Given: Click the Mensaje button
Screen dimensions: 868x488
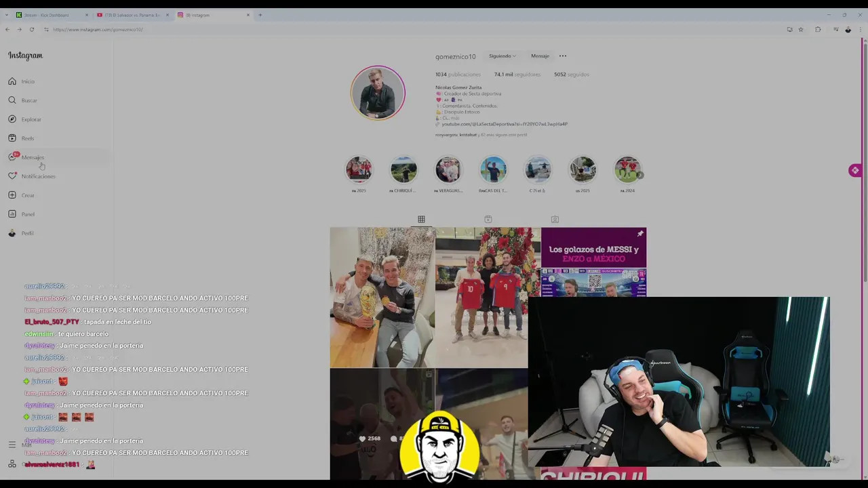Looking at the screenshot, I should tap(540, 56).
